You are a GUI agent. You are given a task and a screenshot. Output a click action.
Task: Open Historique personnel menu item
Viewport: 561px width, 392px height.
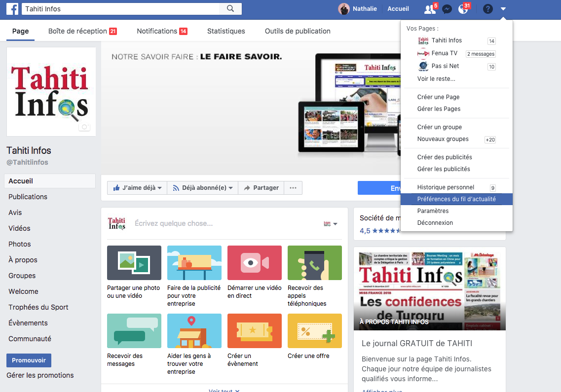[456, 187]
